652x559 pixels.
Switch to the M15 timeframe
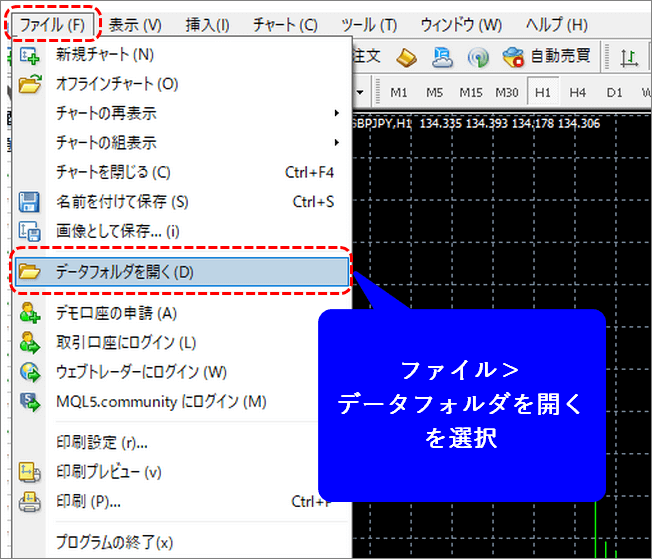coord(471,92)
